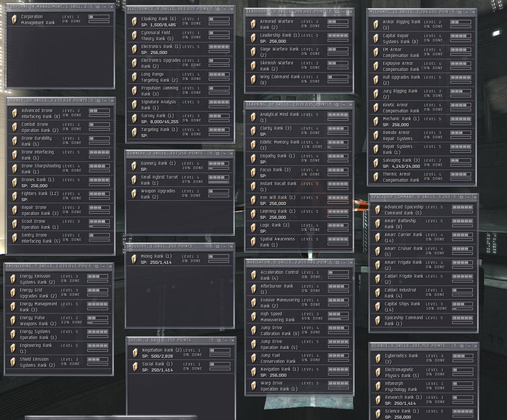
Task: Toggle the circle pin icon on the Learning window
Action: pyautogui.click(x=337, y=104)
